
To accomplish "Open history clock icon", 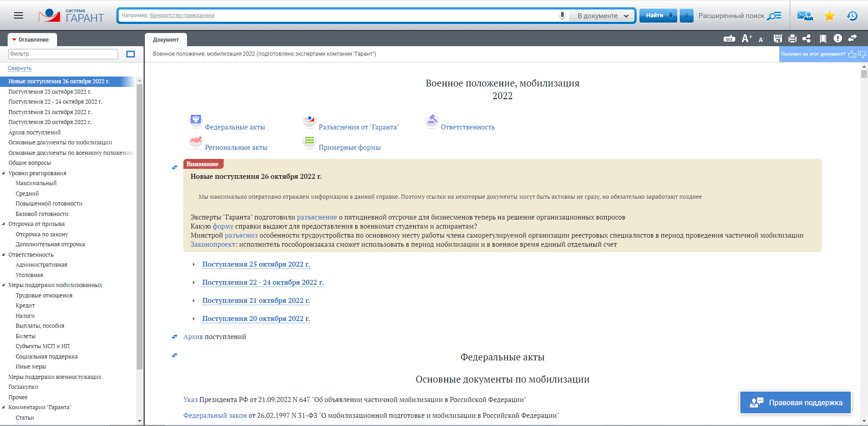I will tap(852, 16).
